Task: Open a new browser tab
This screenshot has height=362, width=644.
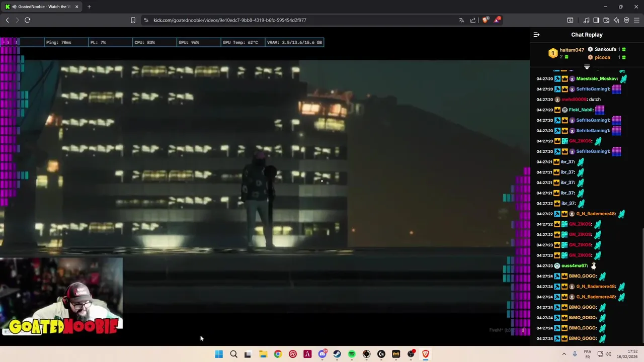Action: pyautogui.click(x=89, y=7)
